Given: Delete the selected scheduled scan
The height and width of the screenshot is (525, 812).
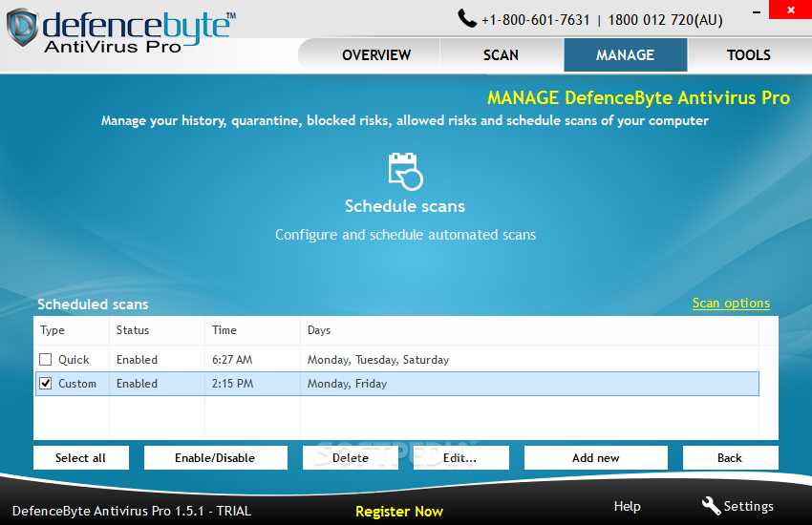Looking at the screenshot, I should click(x=351, y=458).
